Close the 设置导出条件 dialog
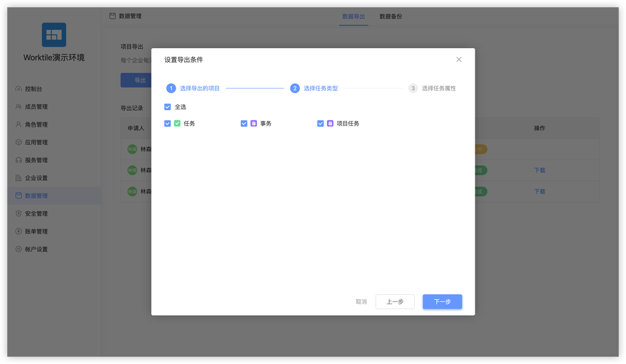 [459, 60]
